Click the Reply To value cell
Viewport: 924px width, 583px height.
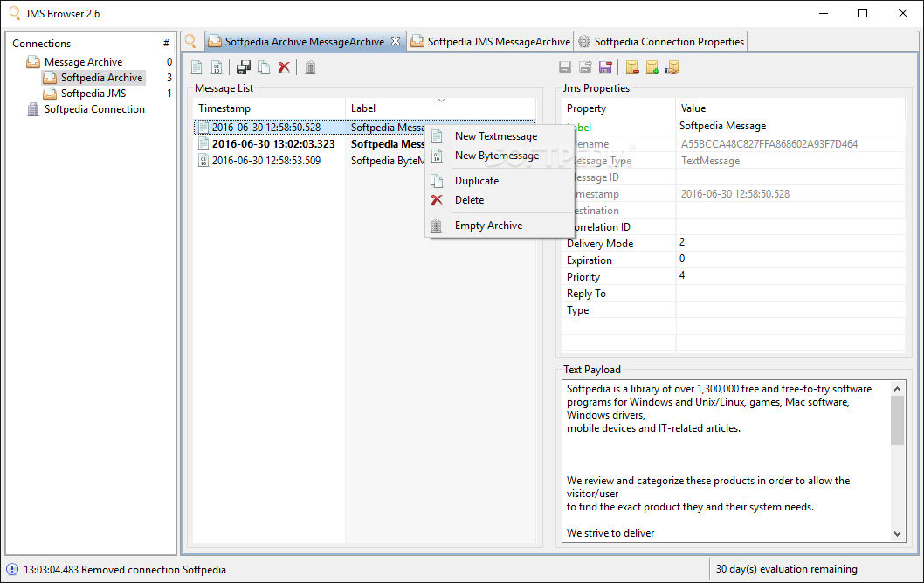click(790, 293)
